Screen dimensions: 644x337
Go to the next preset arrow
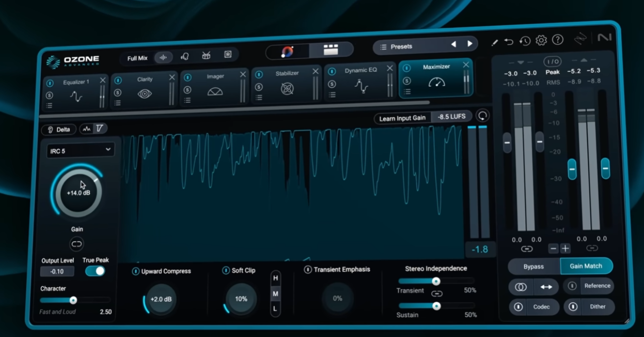click(x=470, y=44)
